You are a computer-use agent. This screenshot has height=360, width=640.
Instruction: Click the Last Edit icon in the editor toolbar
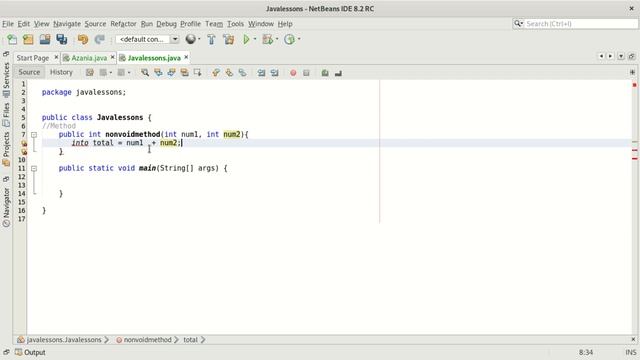pyautogui.click(x=90, y=73)
